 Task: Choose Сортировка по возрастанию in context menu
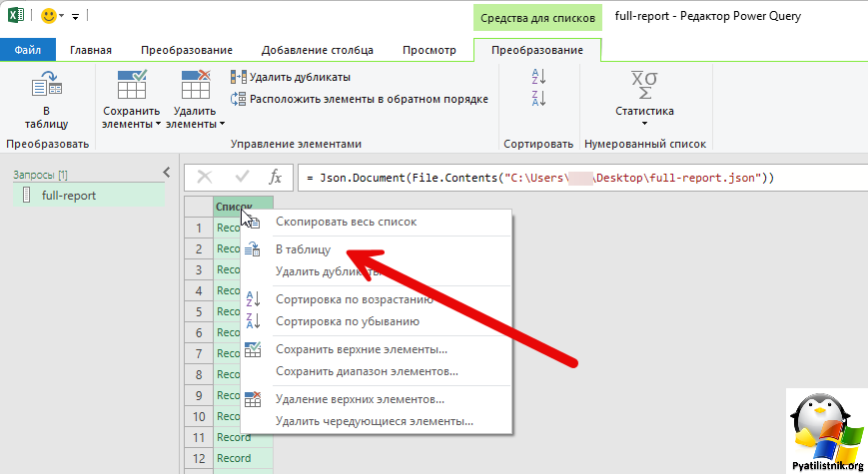[376, 299]
